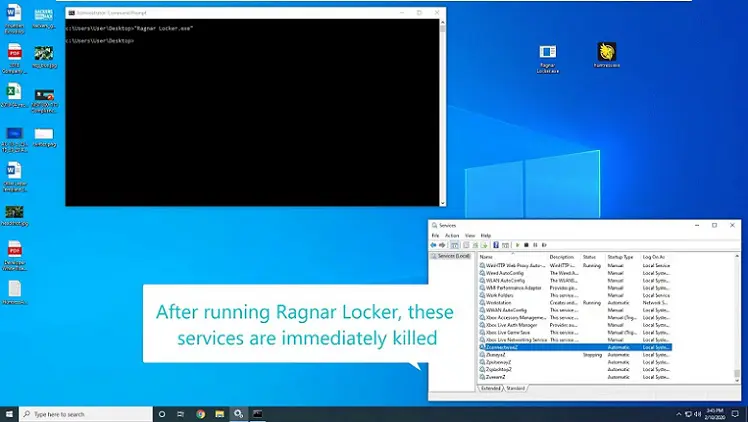
Task: Open the View menu in Services
Action: click(470, 236)
